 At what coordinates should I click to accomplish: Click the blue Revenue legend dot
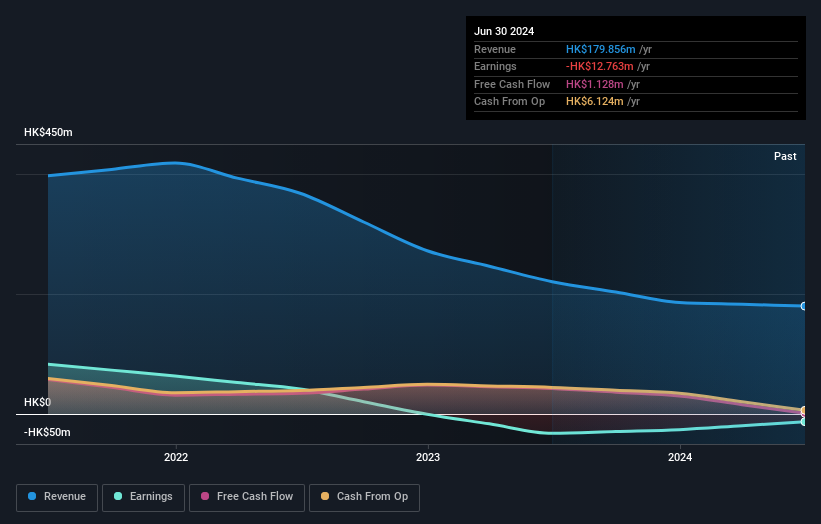coord(32,496)
